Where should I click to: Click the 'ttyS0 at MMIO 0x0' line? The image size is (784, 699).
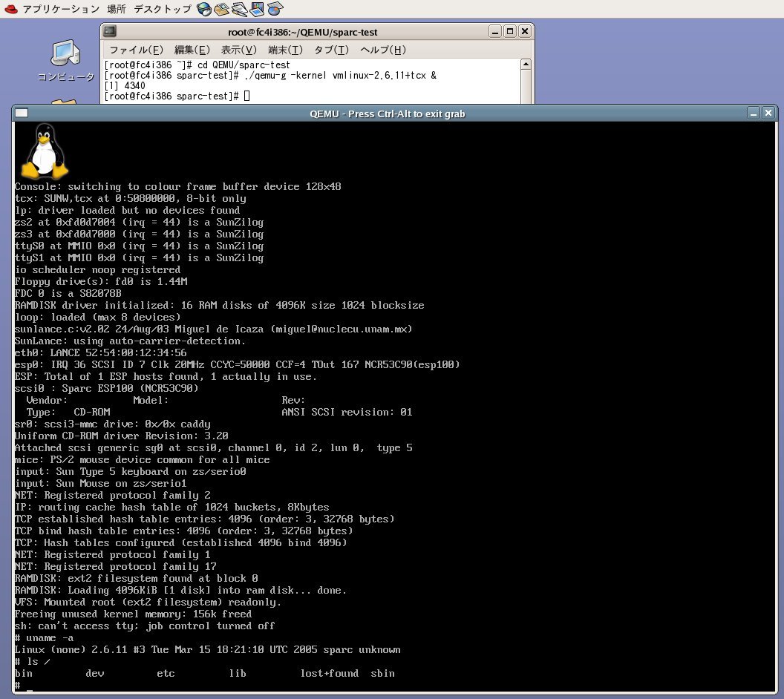pyautogui.click(x=139, y=246)
